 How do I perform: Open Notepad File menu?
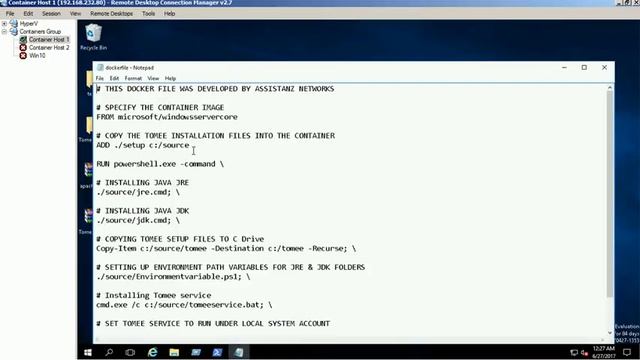point(100,78)
